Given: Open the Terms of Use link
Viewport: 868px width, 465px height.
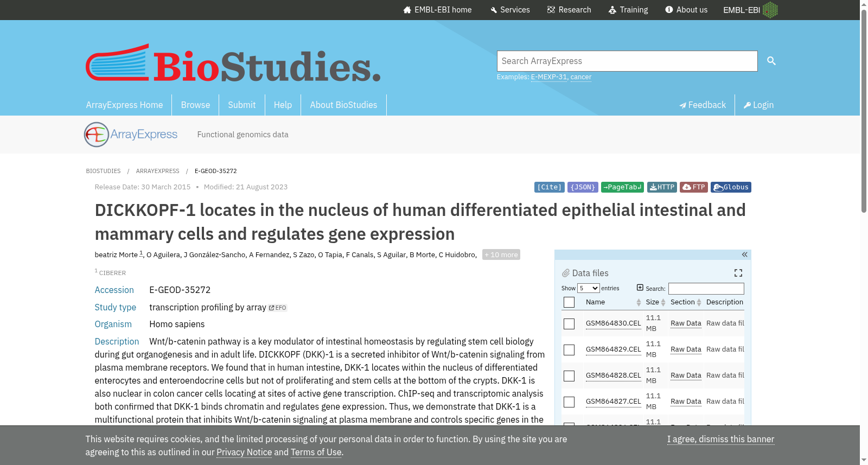Looking at the screenshot, I should coord(316,453).
